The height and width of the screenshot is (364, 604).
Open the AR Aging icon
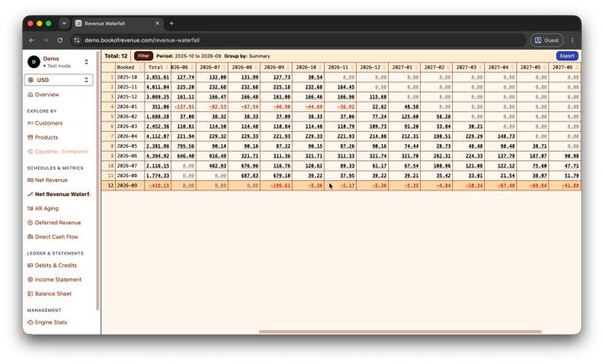click(30, 208)
